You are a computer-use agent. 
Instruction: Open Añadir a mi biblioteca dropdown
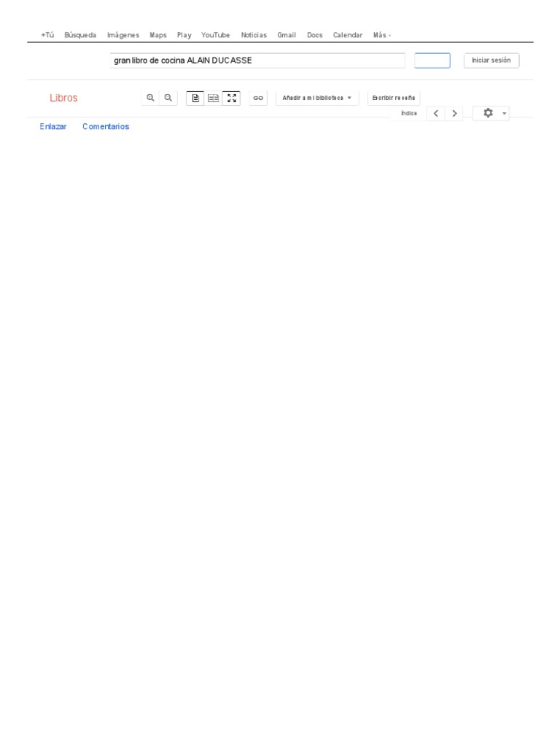317,98
